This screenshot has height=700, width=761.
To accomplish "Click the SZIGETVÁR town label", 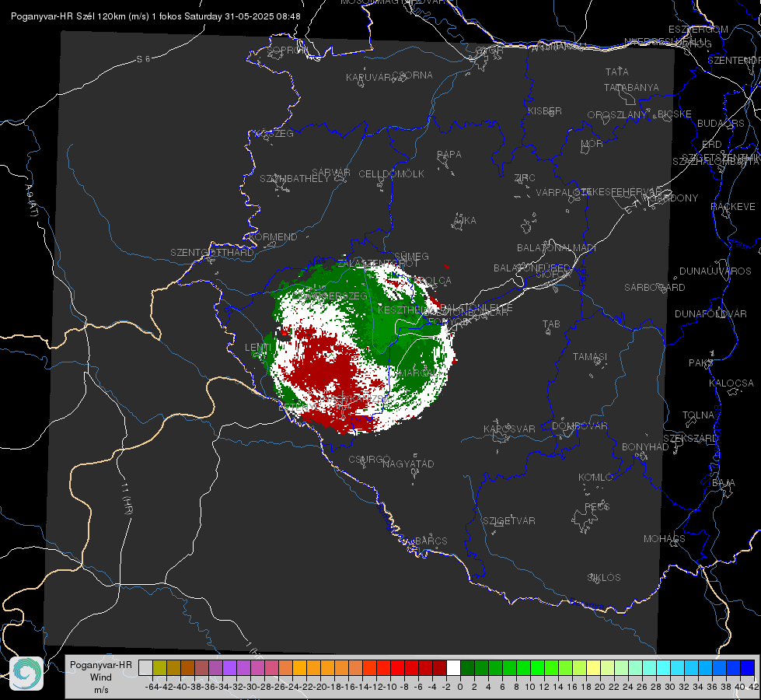I will point(508,521).
